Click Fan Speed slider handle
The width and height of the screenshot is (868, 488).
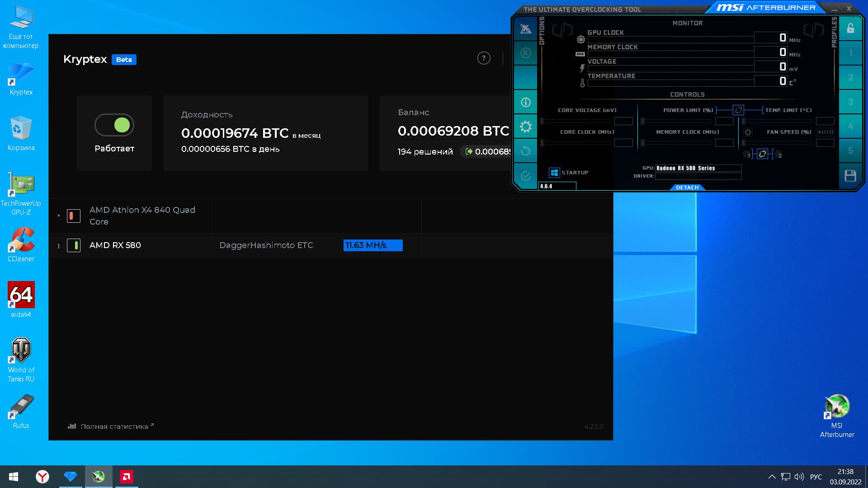click(x=744, y=143)
